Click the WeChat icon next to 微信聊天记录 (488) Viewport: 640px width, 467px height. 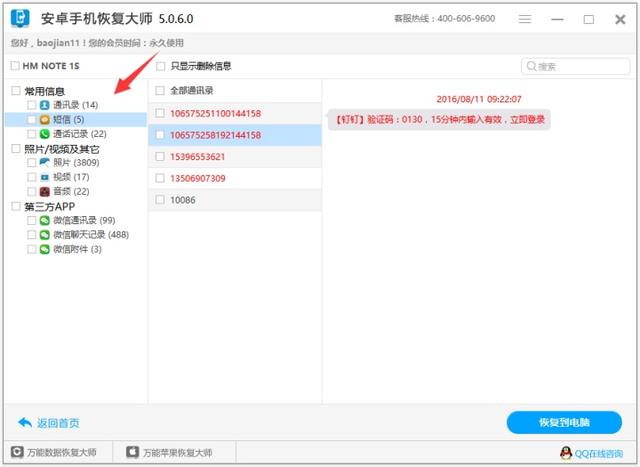[44, 235]
